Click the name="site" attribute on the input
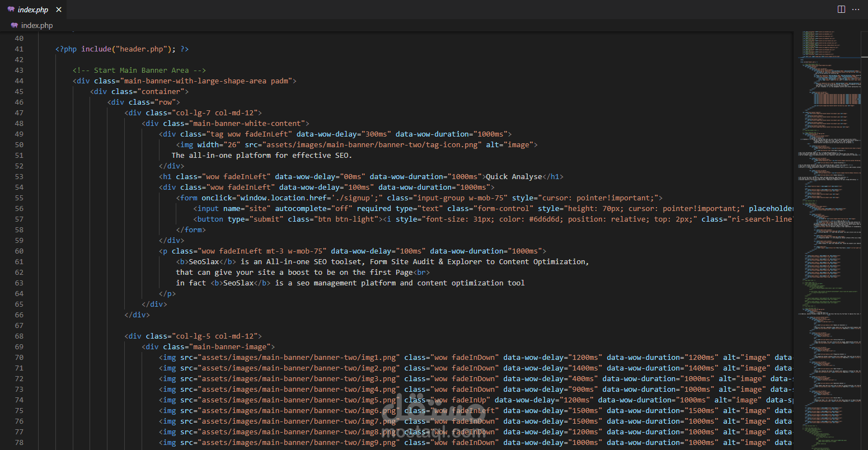The image size is (868, 450). (247, 208)
